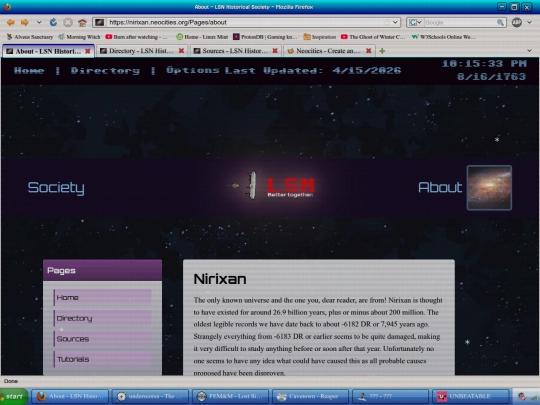Open Tutorials in the Pages sidebar
Image resolution: width=540 pixels, height=405 pixels.
point(102,359)
